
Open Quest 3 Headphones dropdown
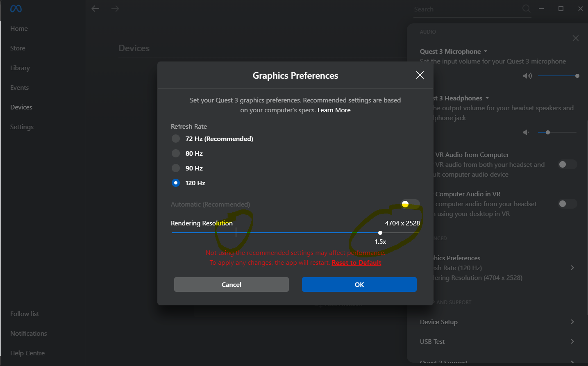coord(461,98)
